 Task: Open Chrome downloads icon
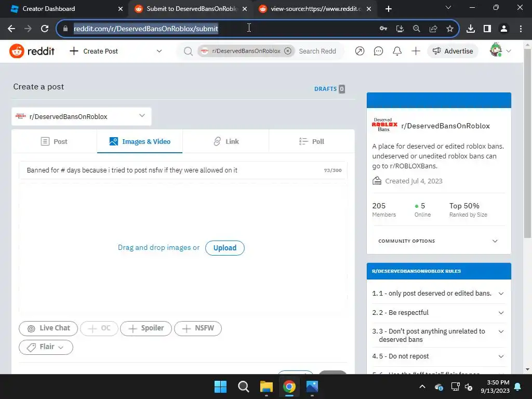click(x=471, y=29)
